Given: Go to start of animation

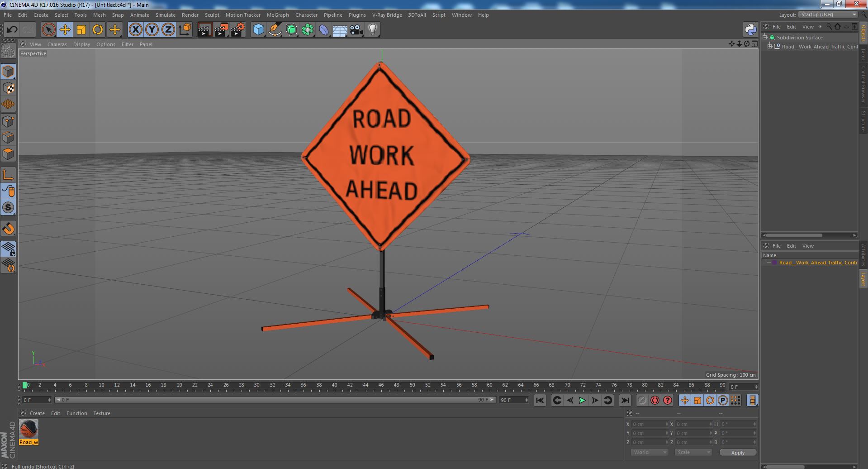Looking at the screenshot, I should click(x=540, y=400).
